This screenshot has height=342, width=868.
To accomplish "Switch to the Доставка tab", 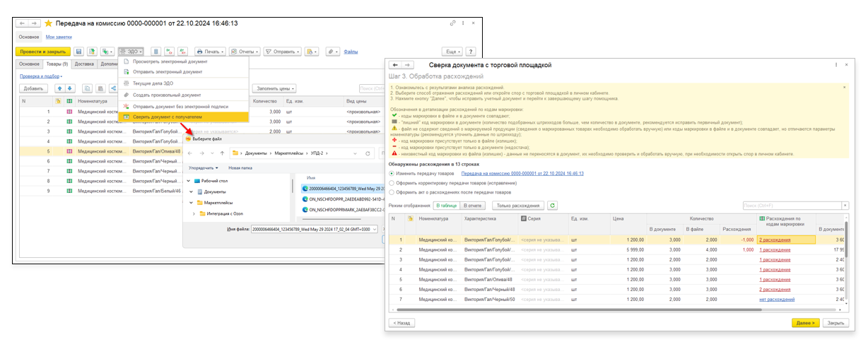I will point(84,64).
